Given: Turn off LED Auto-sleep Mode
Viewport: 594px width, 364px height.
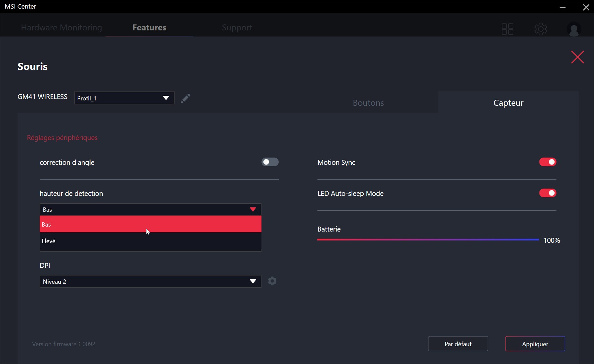Looking at the screenshot, I should pyautogui.click(x=547, y=193).
